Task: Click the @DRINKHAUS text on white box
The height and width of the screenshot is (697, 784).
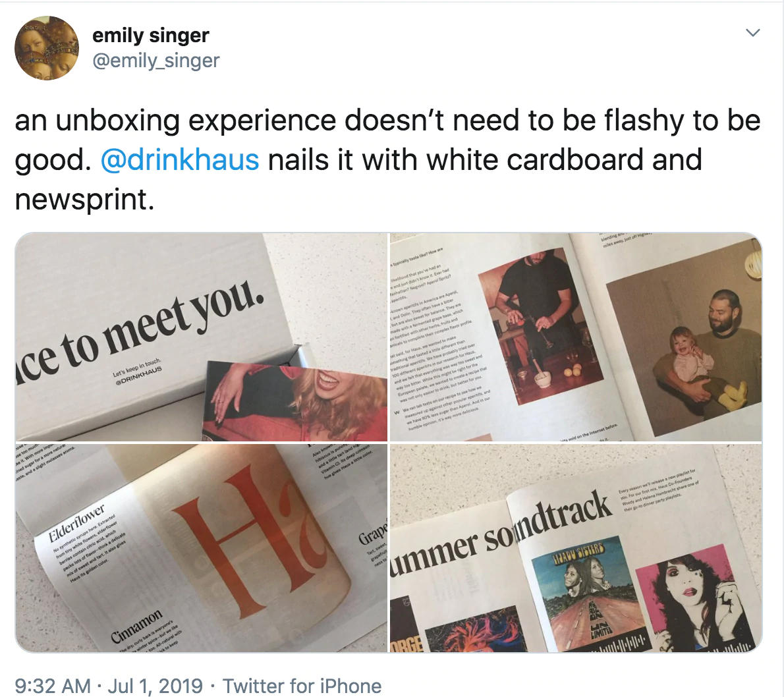Action: (x=139, y=376)
